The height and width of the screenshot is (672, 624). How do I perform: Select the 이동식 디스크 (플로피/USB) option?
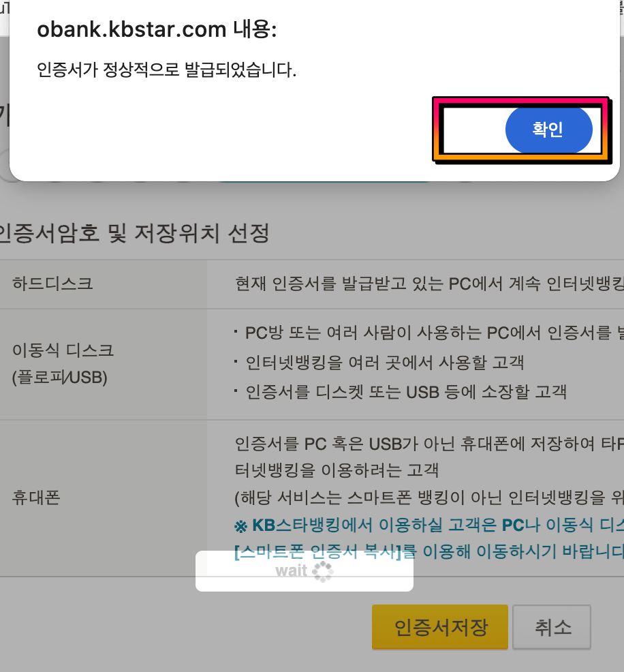tap(102, 363)
